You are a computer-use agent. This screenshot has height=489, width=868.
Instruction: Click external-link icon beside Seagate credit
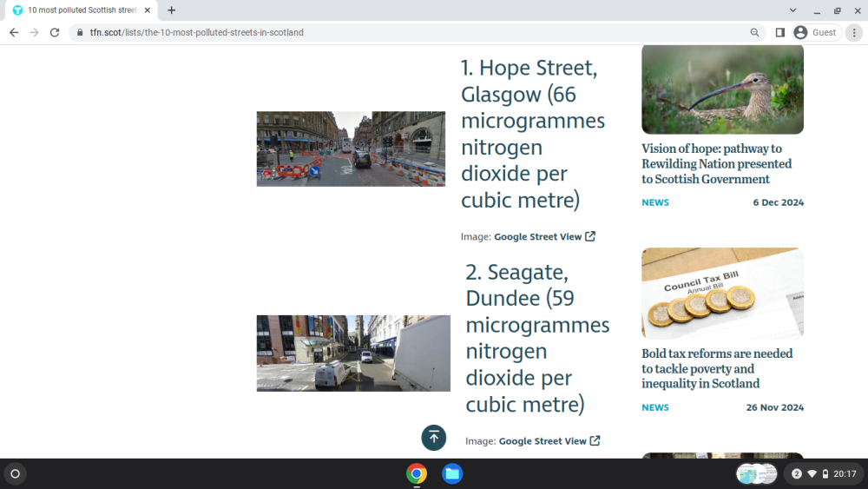pos(595,441)
